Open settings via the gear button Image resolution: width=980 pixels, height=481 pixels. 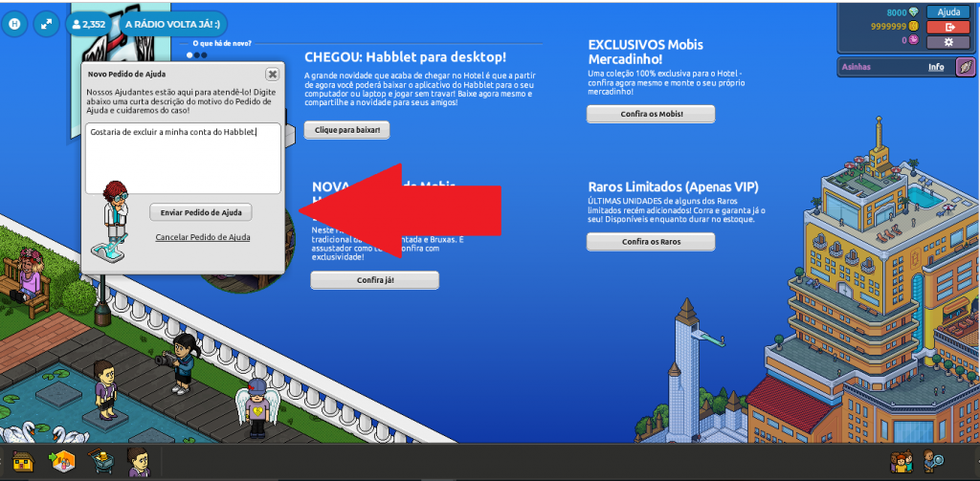(x=948, y=42)
